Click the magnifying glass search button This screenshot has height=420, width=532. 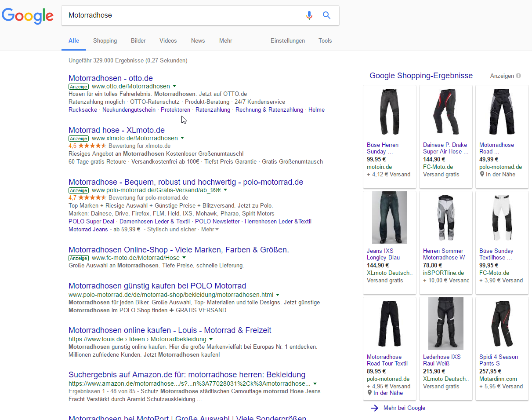(326, 15)
